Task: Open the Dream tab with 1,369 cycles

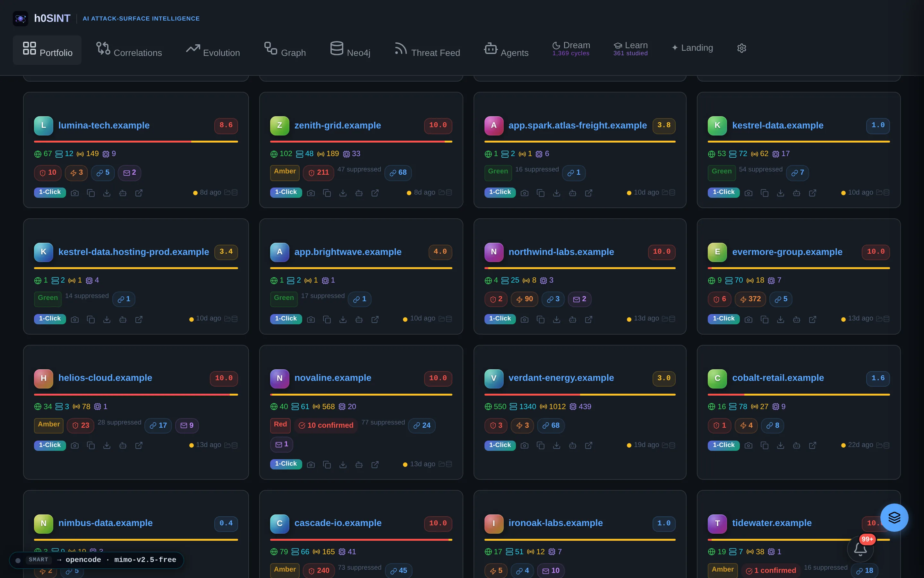Action: coord(571,48)
